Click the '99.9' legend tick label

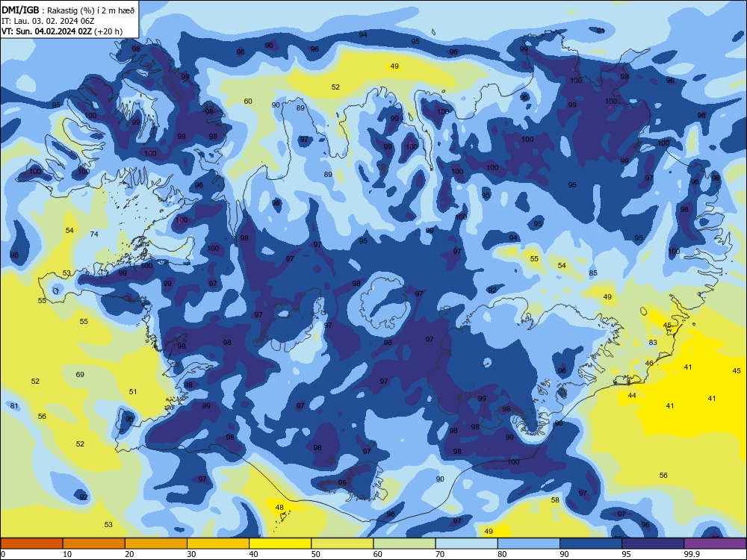pyautogui.click(x=691, y=554)
